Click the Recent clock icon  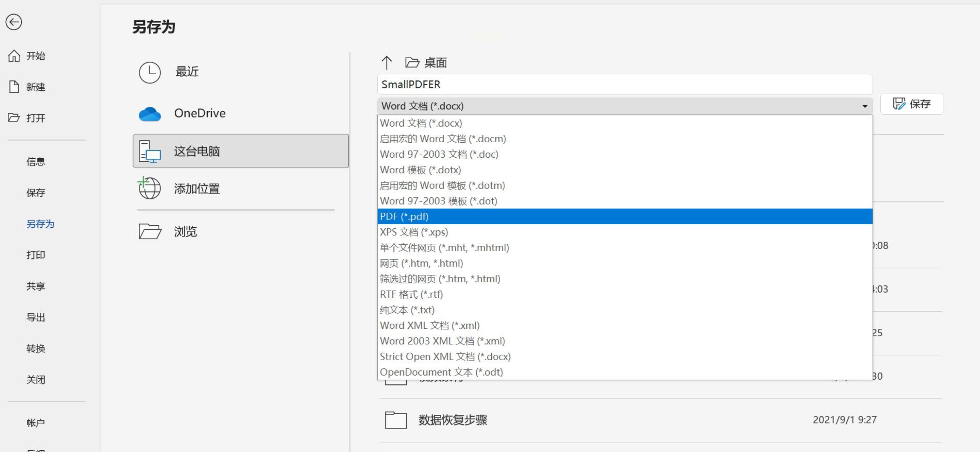click(x=150, y=72)
